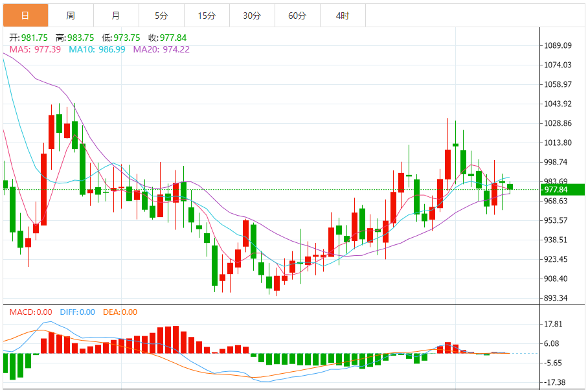Open the 60分 timeframe tab
This screenshot has height=390, width=588.
tap(298, 16)
